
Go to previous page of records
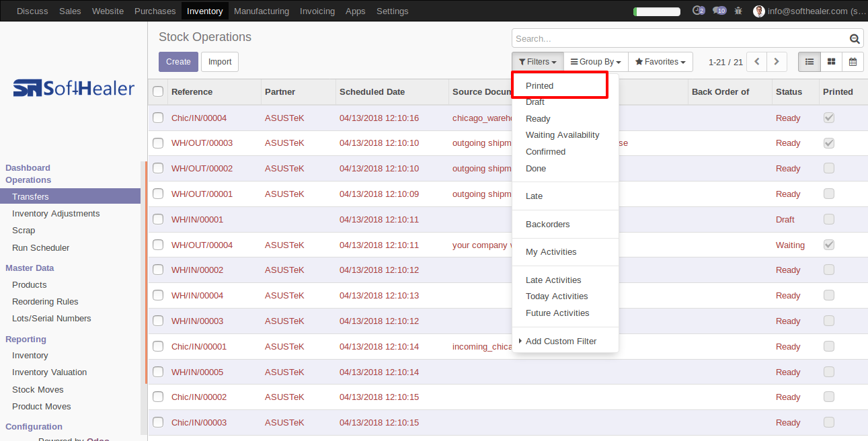(757, 62)
